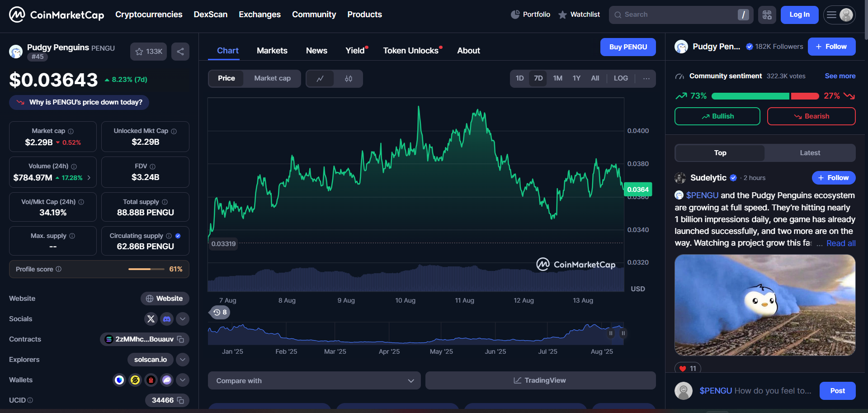Vote Bullish on community sentiment
The width and height of the screenshot is (868, 413).
(x=717, y=116)
